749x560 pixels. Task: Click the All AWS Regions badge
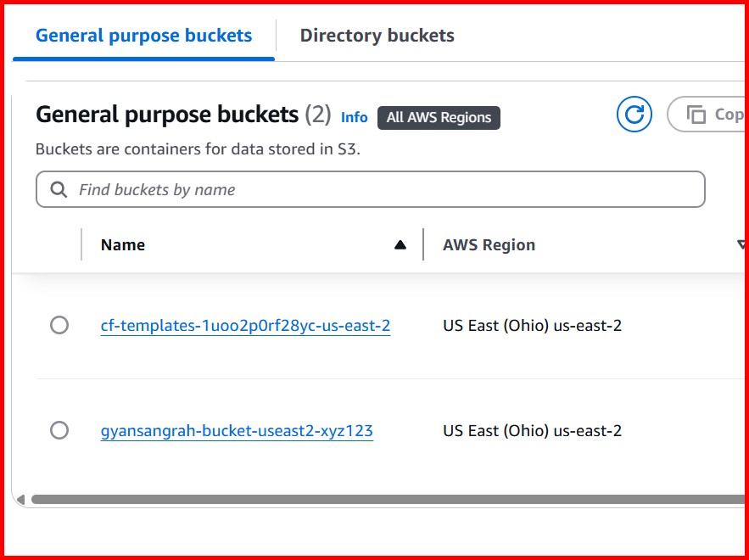point(439,118)
